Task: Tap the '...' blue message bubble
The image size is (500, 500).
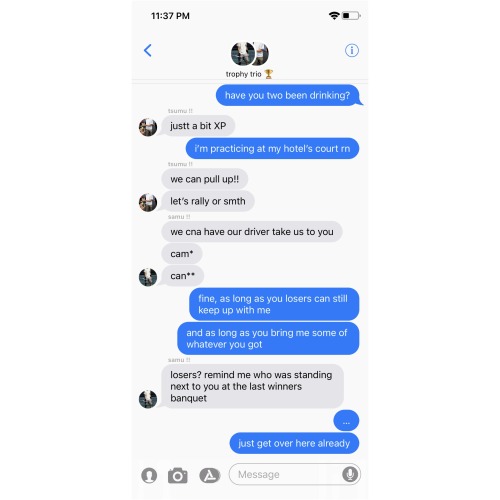Action: [346, 421]
